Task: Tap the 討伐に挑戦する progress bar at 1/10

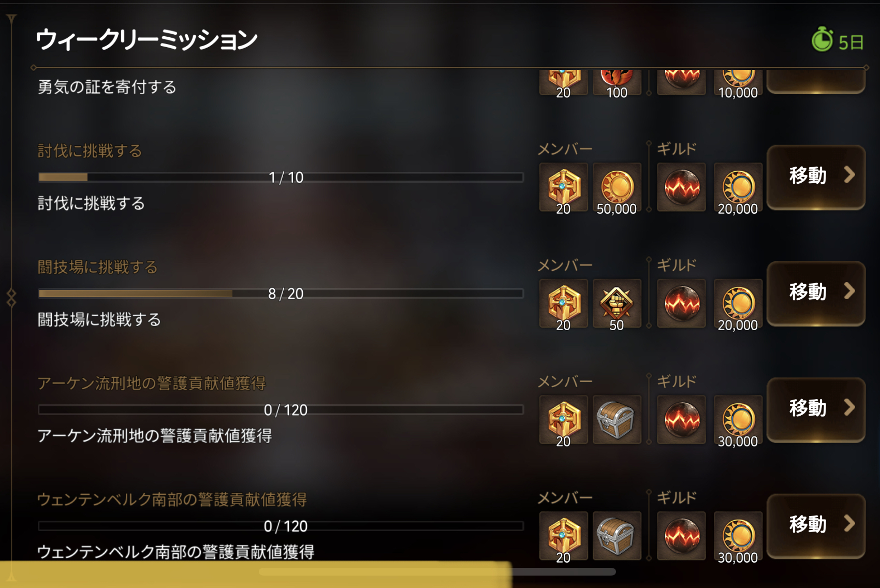Action: click(281, 178)
